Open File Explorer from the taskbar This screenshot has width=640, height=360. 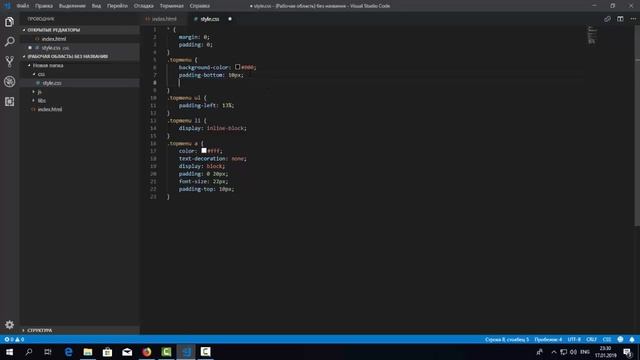(x=88, y=352)
